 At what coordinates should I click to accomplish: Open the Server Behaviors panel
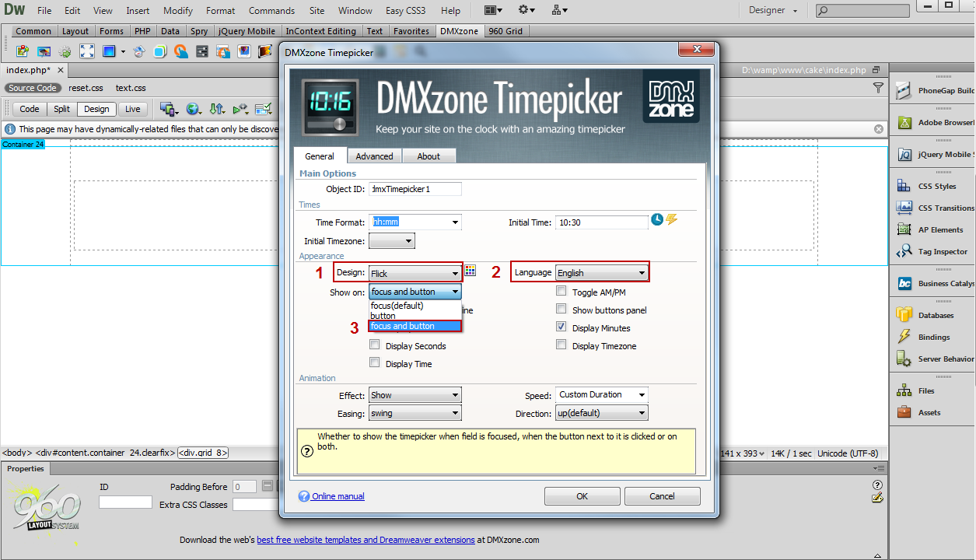(936, 359)
